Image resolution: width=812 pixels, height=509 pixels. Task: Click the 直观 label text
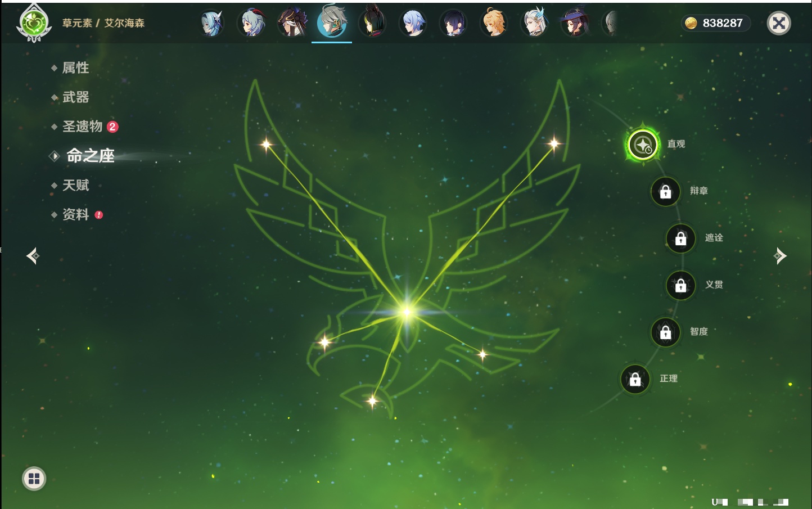point(676,144)
